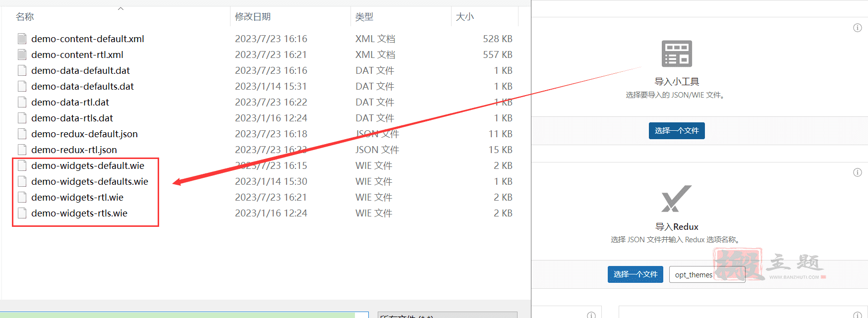Click the widget importer icon above 导入小工具
This screenshot has width=868, height=318.
[x=677, y=53]
